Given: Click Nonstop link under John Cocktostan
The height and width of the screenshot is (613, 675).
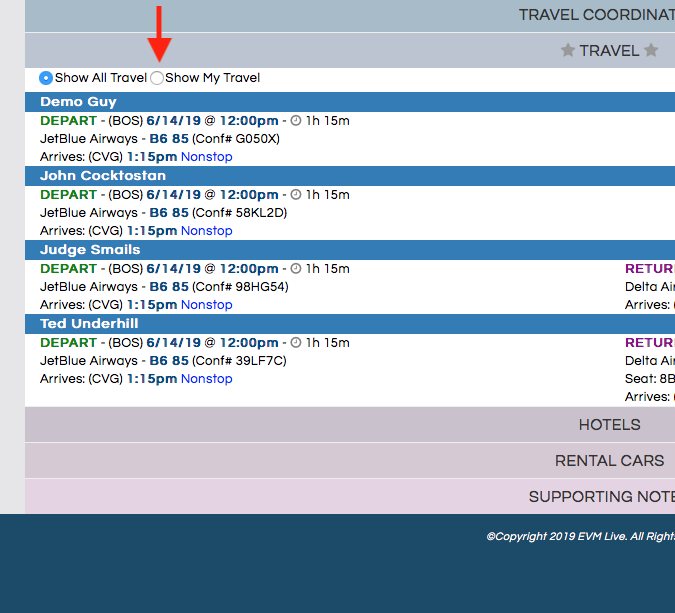Looking at the screenshot, I should [206, 231].
